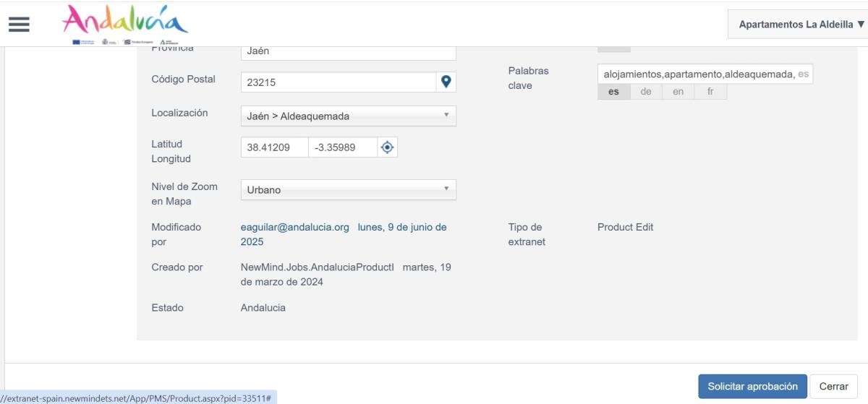Screen dimensions: 868x404
Task: Click the Solicitar aprobación button
Action: pos(752,386)
